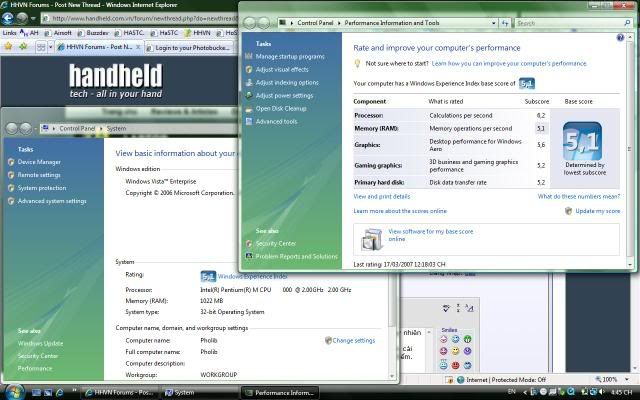Image resolution: width=640 pixels, height=400 pixels.
Task: Expand the Performance address bar history dropdown
Action: (x=493, y=23)
